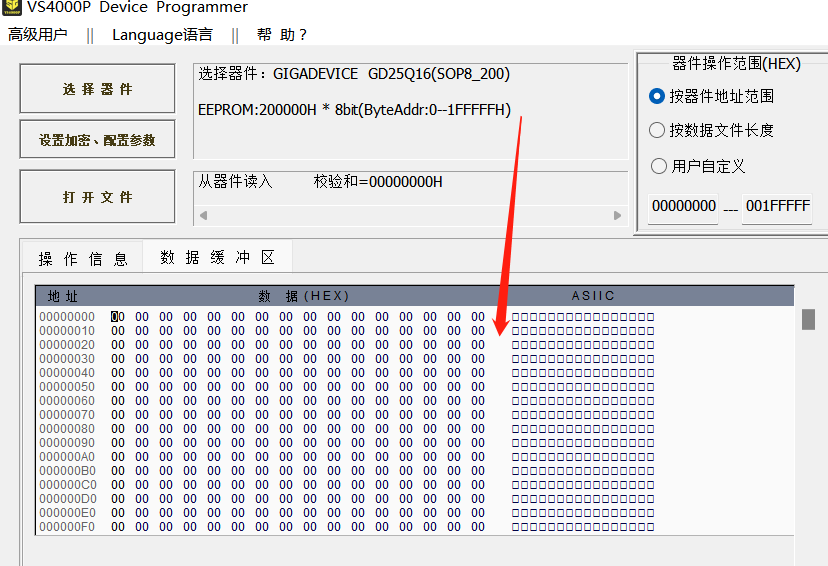The height and width of the screenshot is (566, 828).
Task: Open the Language语言 menu
Action: click(162, 35)
